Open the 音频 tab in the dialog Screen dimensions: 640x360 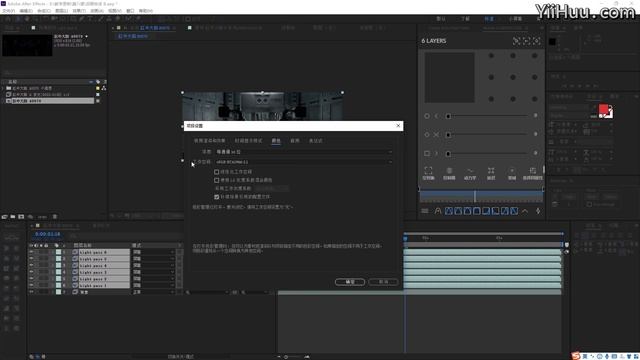(295, 141)
